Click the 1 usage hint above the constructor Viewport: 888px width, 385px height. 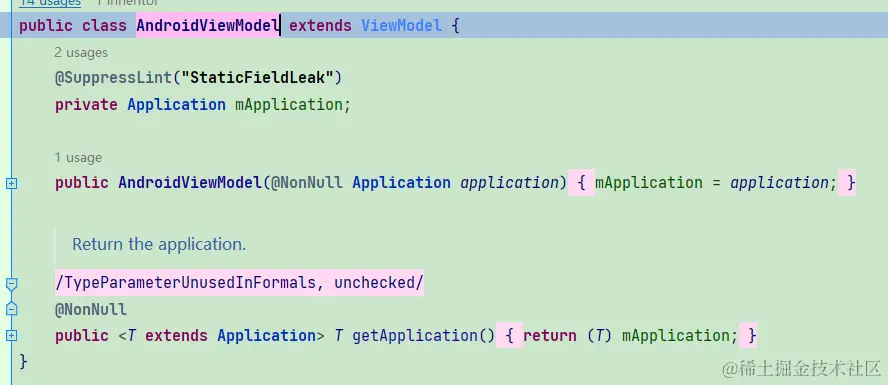point(78,157)
